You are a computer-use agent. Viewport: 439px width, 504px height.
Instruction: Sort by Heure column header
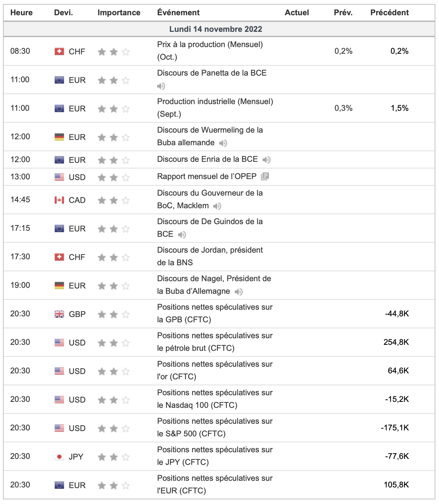(22, 13)
